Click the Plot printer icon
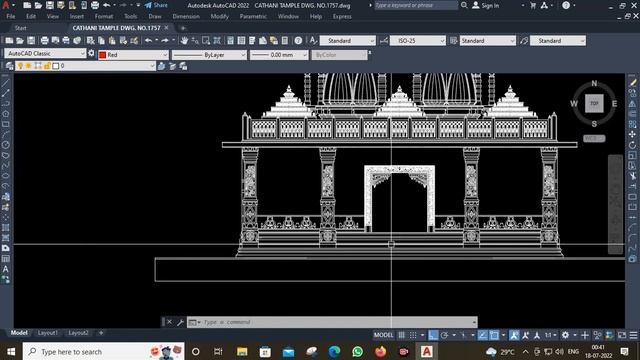The width and height of the screenshot is (640, 360). pyautogui.click(x=44, y=41)
